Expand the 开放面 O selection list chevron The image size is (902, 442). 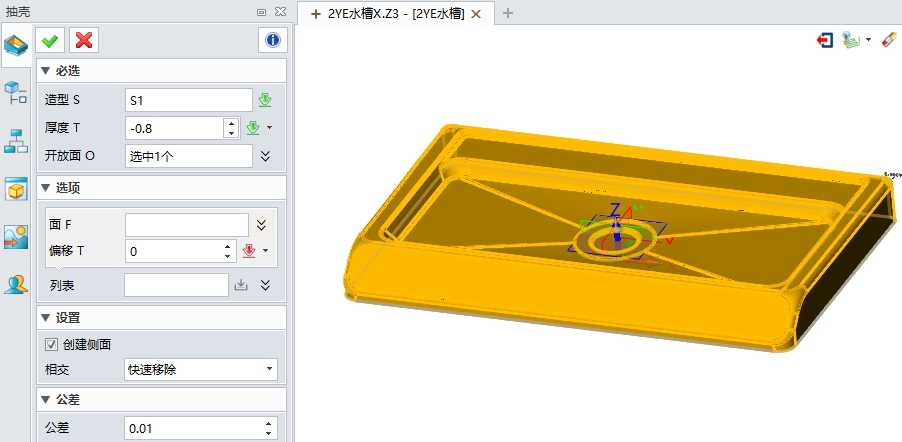pyautogui.click(x=265, y=156)
